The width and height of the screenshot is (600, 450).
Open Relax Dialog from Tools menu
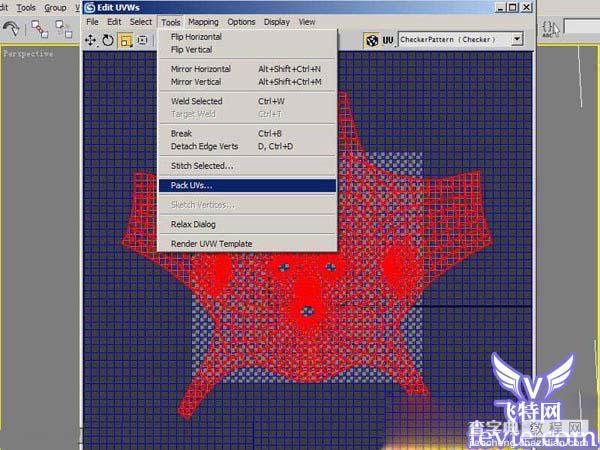click(x=247, y=224)
